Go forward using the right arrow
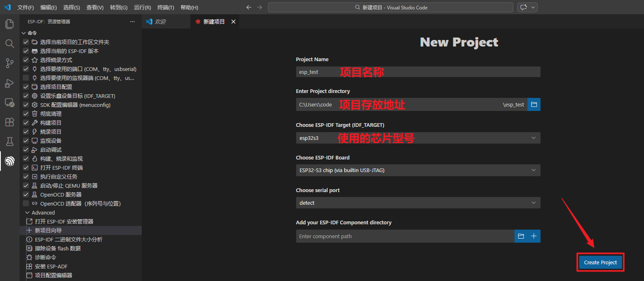 [x=259, y=7]
